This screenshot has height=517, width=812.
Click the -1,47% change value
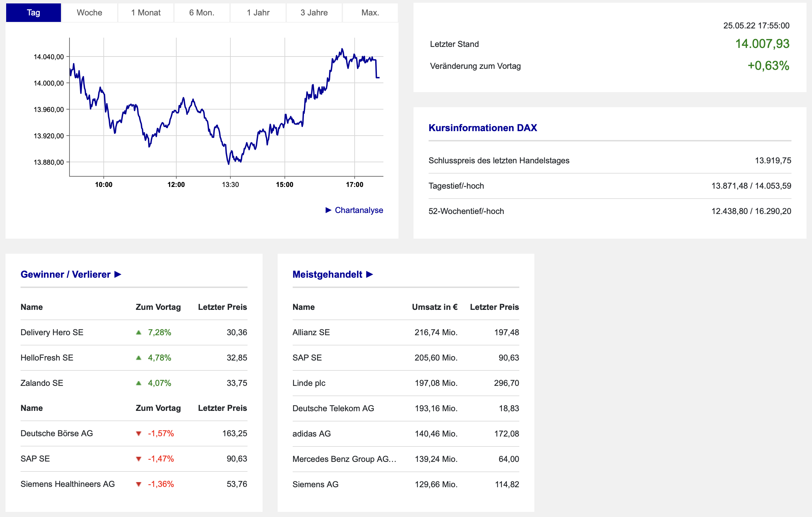(161, 459)
